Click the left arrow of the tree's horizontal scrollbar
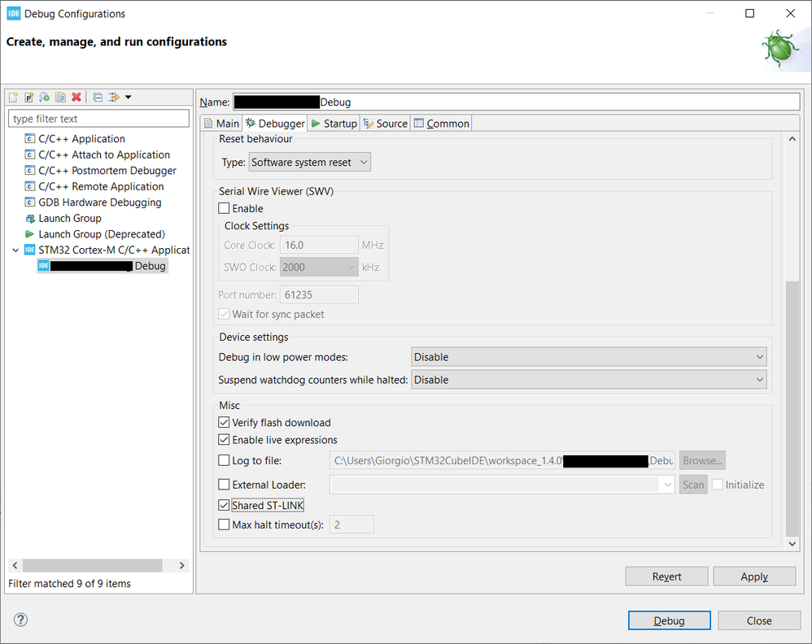The width and height of the screenshot is (812, 644). tap(15, 565)
